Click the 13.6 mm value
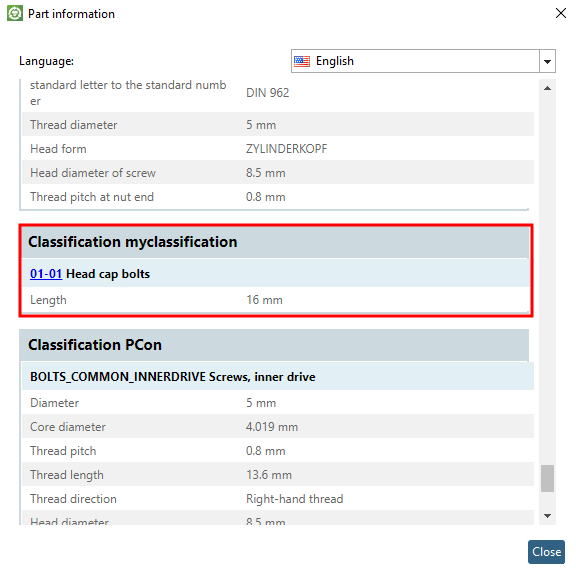 point(269,475)
